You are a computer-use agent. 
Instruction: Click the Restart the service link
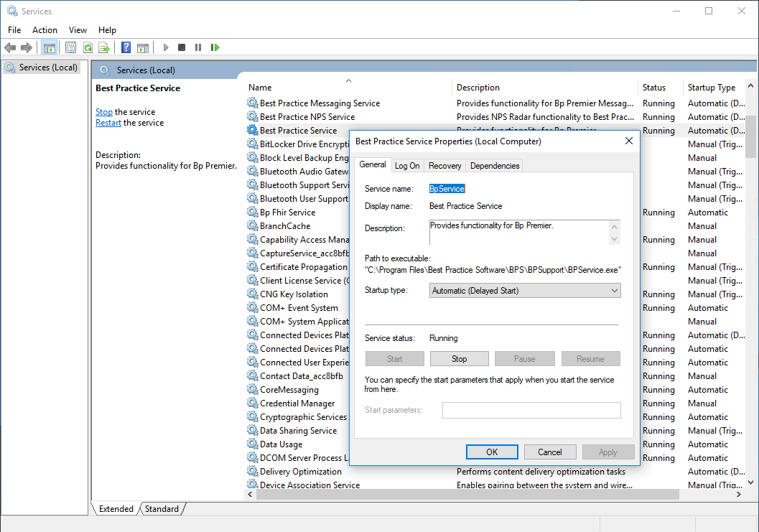pos(108,123)
